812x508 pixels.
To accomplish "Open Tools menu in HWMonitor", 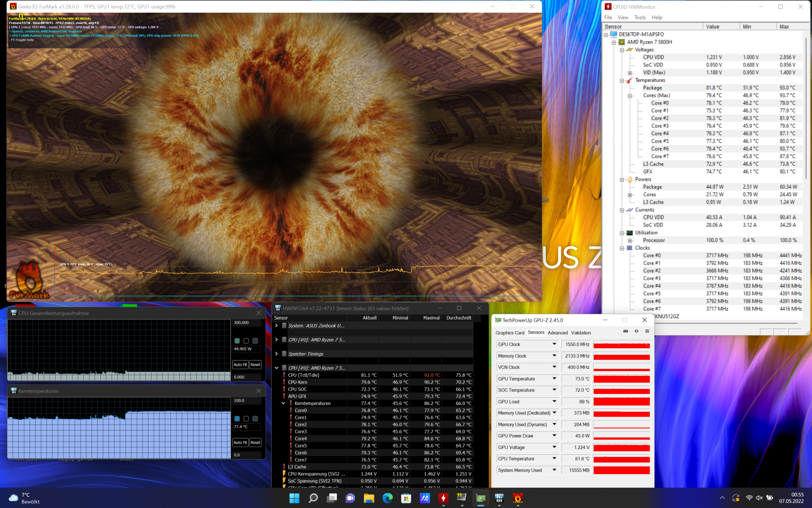I will coord(639,17).
